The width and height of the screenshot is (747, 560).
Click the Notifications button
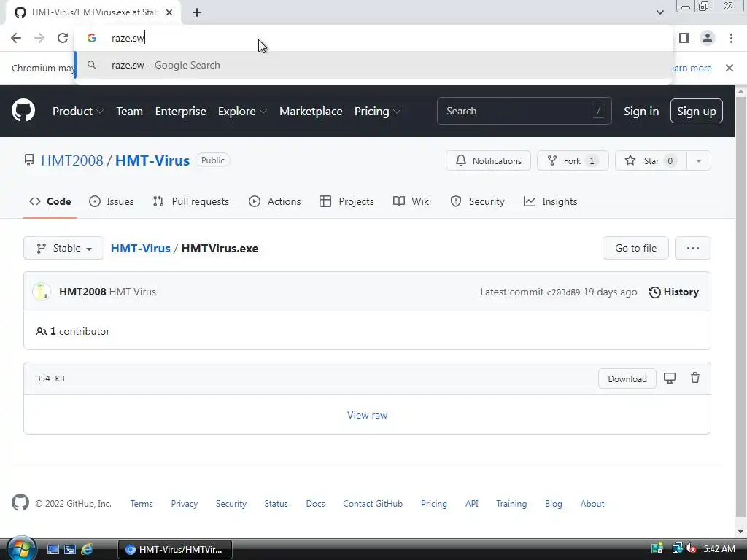pyautogui.click(x=488, y=161)
